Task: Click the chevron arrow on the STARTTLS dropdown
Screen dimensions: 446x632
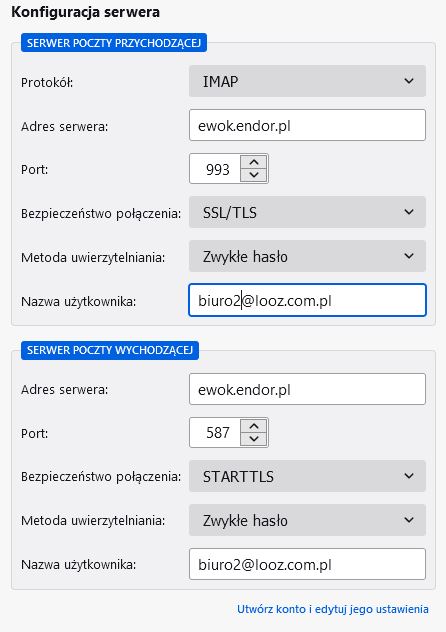Action: [409, 476]
